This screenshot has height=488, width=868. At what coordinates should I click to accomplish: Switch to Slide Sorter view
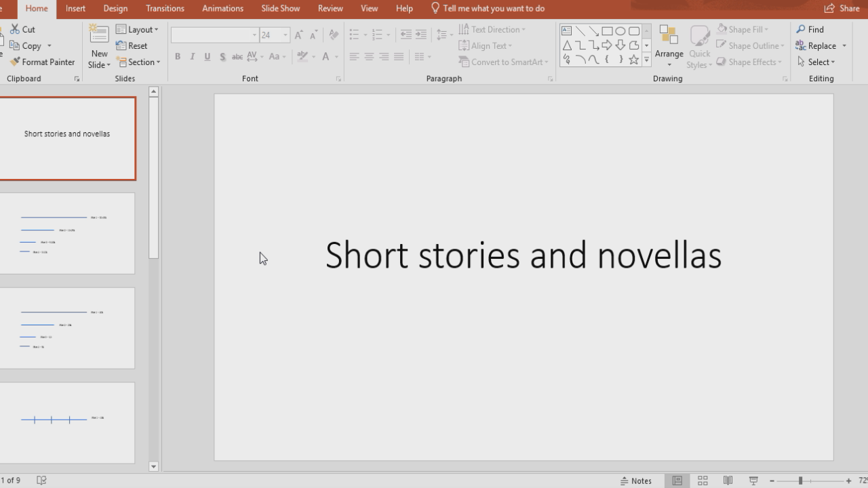pos(703,480)
